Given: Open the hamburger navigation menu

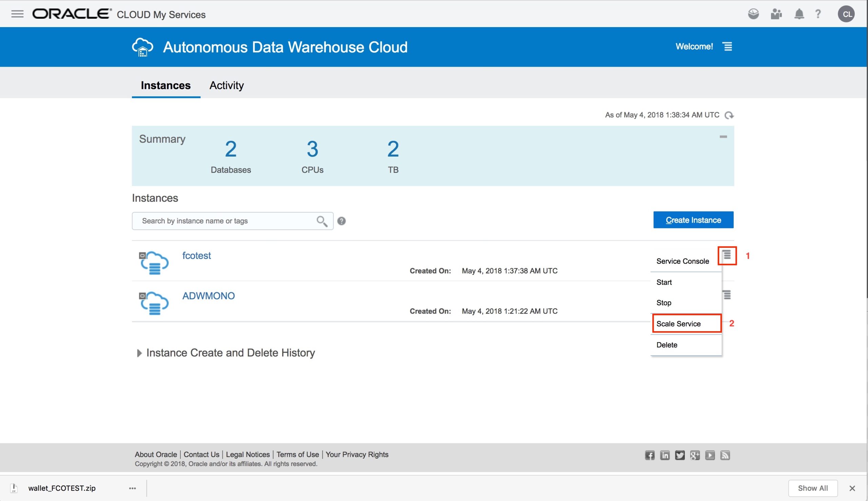Looking at the screenshot, I should [x=17, y=14].
